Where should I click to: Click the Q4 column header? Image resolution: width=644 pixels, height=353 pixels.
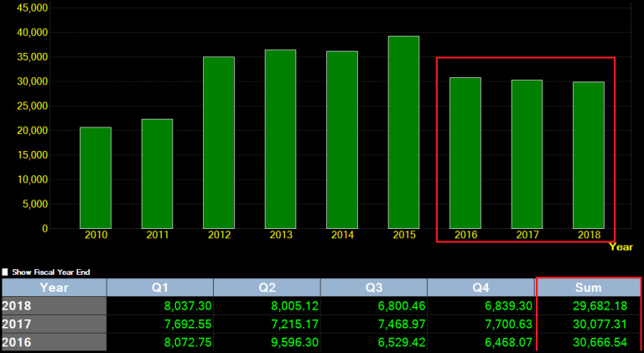[x=480, y=288]
